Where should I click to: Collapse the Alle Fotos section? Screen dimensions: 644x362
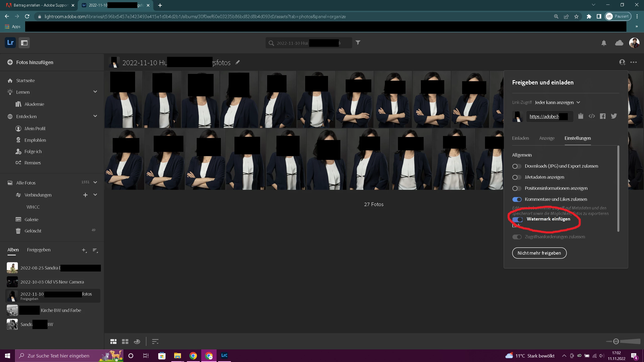point(95,183)
